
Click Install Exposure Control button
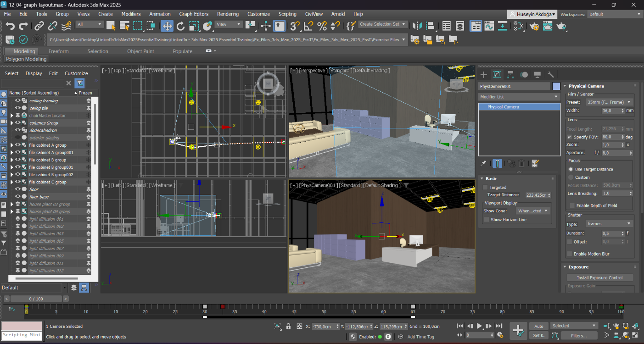pyautogui.click(x=599, y=277)
